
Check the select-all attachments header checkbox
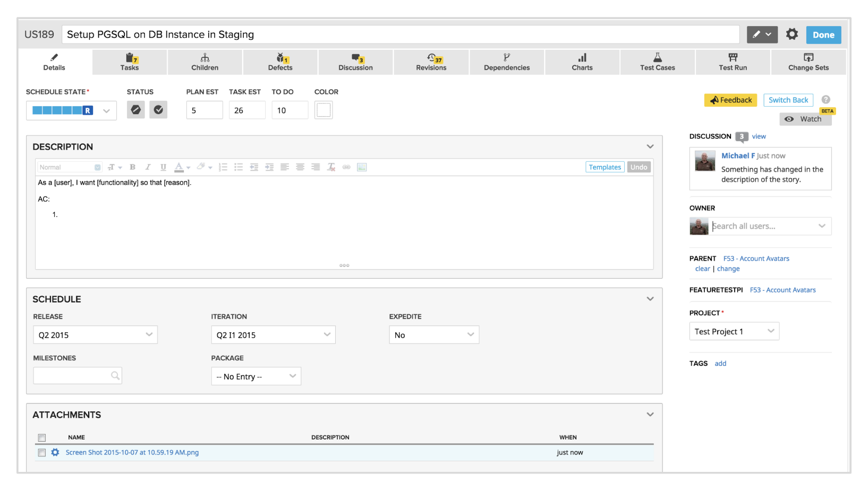click(42, 438)
